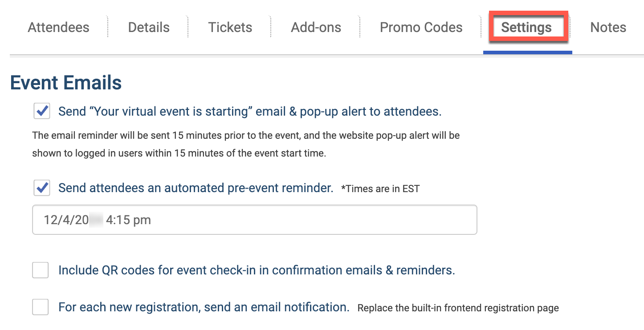Open the Attendees tab

coord(59,28)
